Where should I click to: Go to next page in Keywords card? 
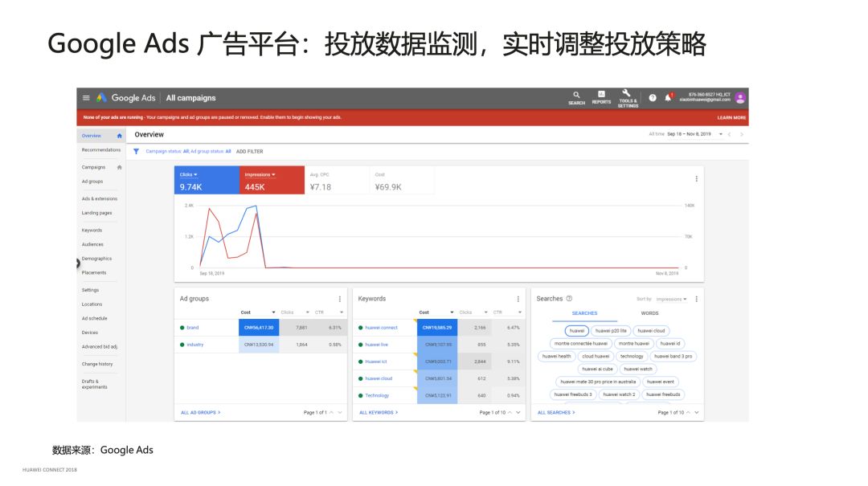(518, 412)
